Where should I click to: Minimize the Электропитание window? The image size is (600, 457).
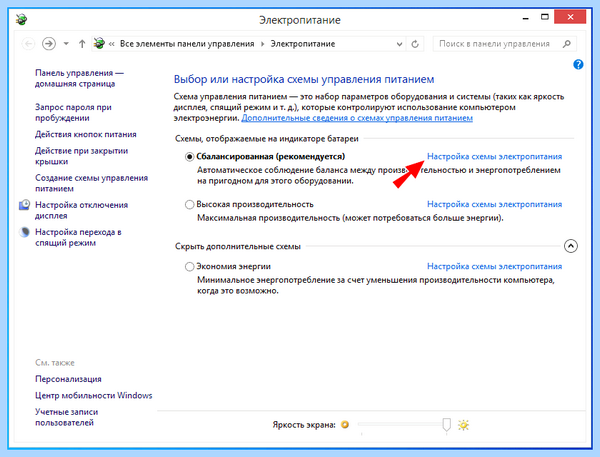click(525, 18)
